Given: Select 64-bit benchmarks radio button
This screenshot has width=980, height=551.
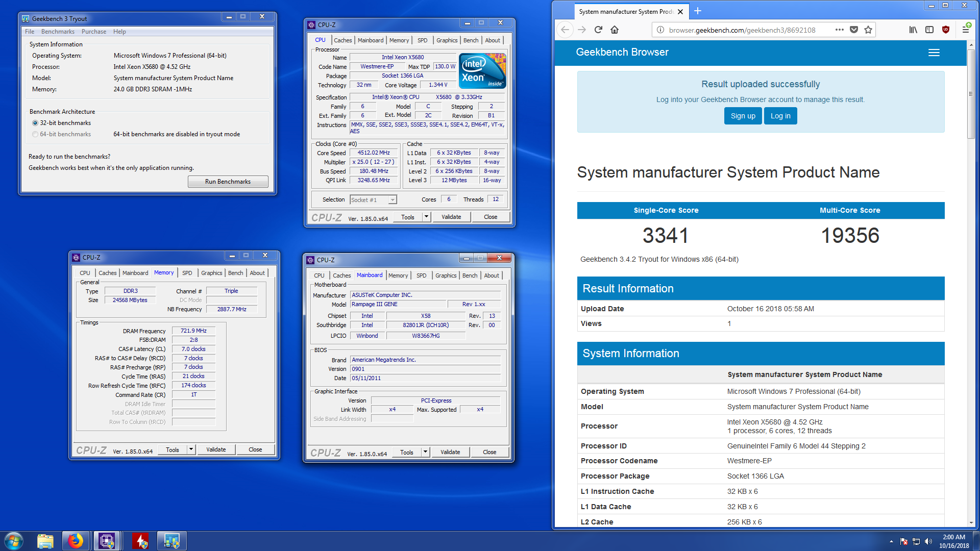Looking at the screenshot, I should point(35,134).
